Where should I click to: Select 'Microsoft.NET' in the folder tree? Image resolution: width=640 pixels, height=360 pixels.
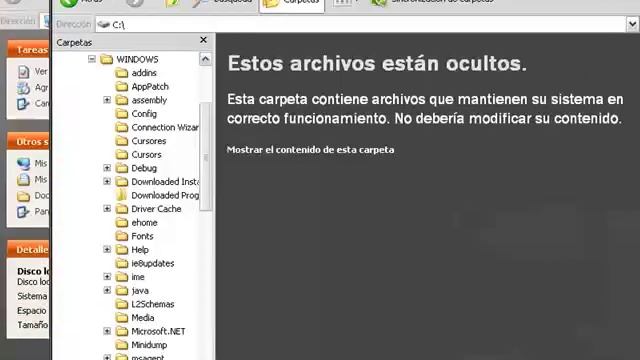[158, 331]
